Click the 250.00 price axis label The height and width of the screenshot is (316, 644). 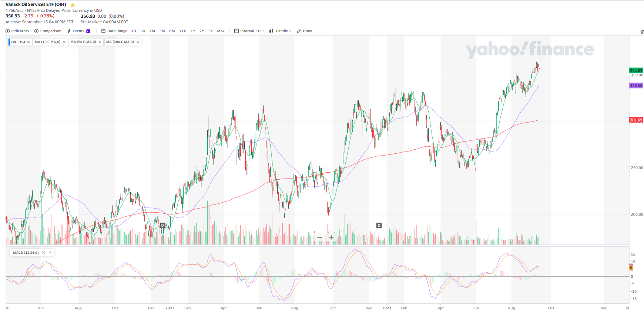coord(637,168)
